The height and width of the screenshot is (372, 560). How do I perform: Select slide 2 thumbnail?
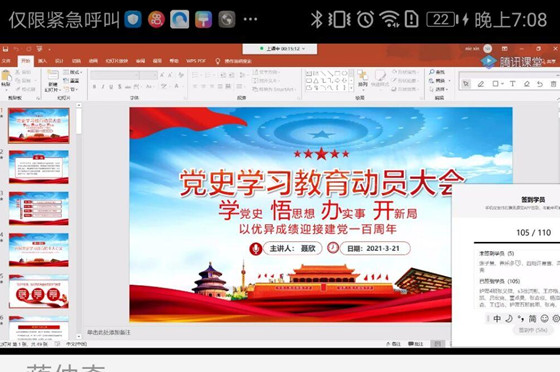pyautogui.click(x=39, y=167)
